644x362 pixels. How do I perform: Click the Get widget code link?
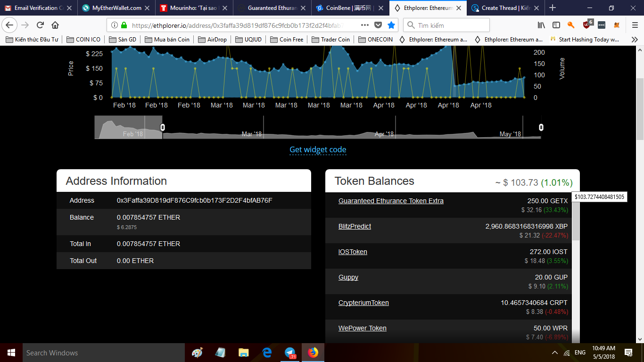(318, 149)
